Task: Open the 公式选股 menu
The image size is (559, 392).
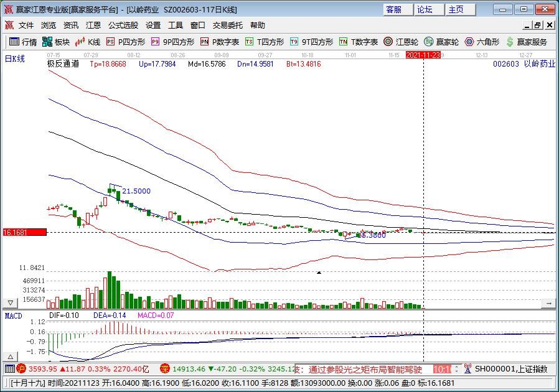Action: [x=123, y=26]
